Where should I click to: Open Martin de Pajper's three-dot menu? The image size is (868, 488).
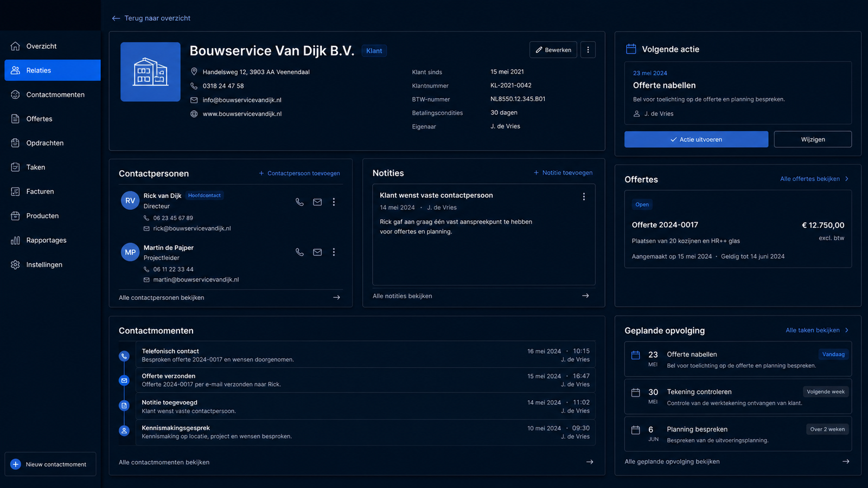tap(334, 252)
